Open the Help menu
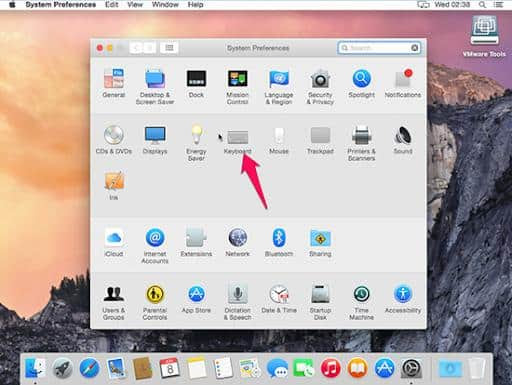The image size is (512, 385). tap(195, 5)
